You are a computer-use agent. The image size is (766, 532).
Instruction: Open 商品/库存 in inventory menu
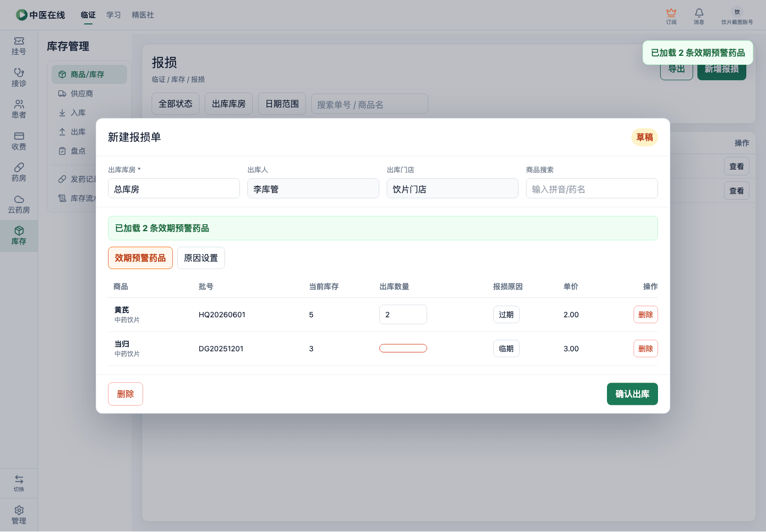(89, 74)
